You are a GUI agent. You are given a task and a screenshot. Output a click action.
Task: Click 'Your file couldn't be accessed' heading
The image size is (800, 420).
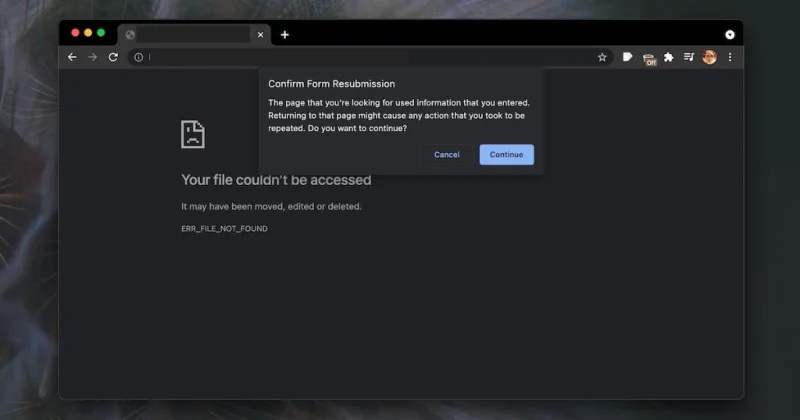coord(276,180)
